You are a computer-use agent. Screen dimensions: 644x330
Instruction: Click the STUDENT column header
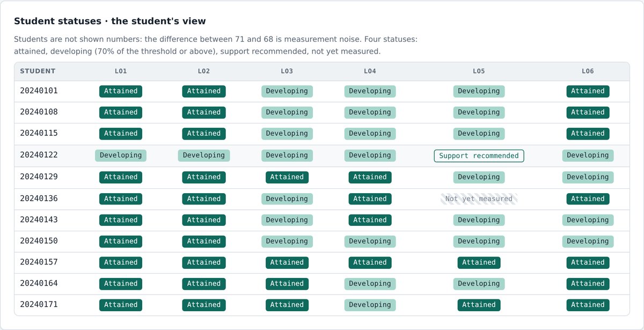pos(38,71)
